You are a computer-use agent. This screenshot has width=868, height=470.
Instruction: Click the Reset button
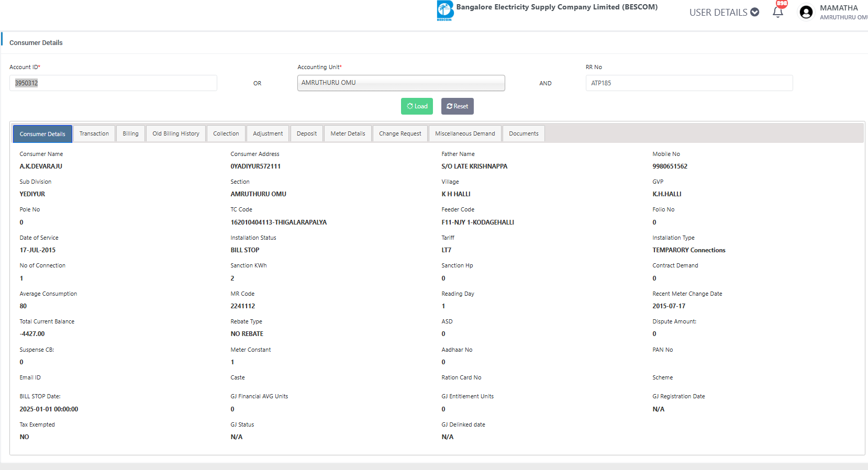(x=458, y=106)
